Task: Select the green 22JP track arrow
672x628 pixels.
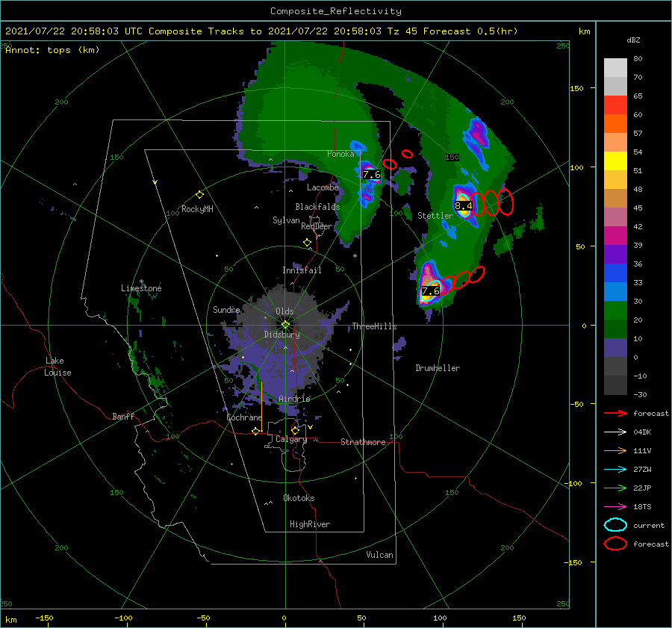Action: (615, 488)
